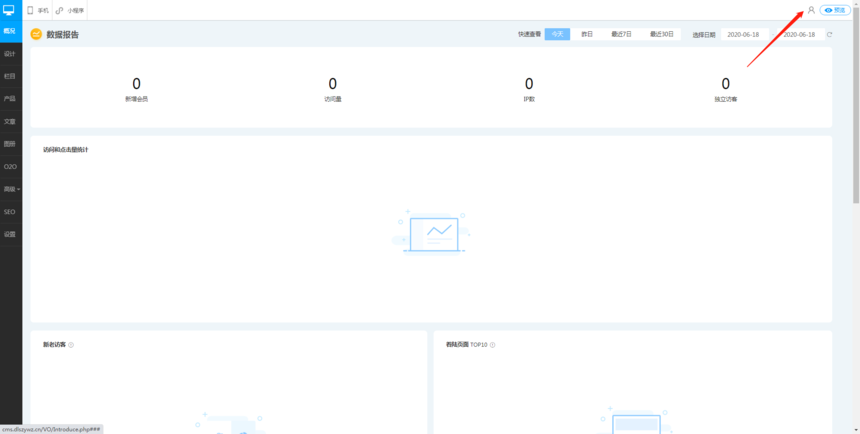Screen dimensions: 860x434
Task: Select 昨日 quick view filter
Action: tap(587, 34)
